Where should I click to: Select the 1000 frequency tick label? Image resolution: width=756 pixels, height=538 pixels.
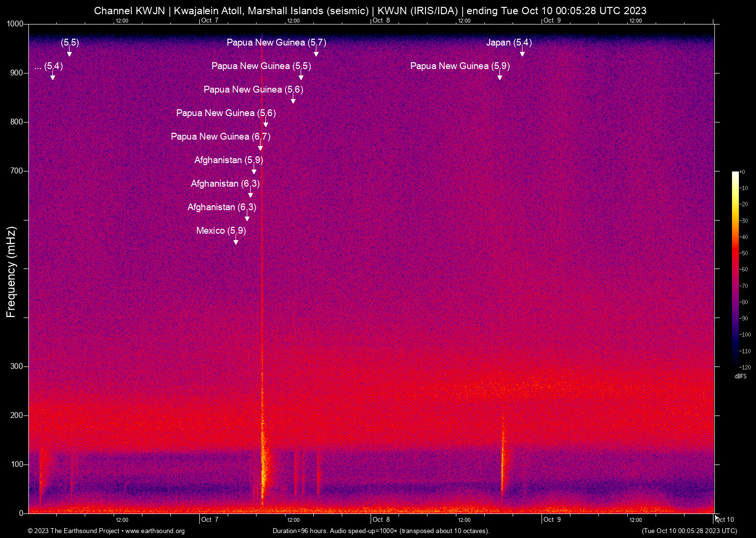coord(16,24)
